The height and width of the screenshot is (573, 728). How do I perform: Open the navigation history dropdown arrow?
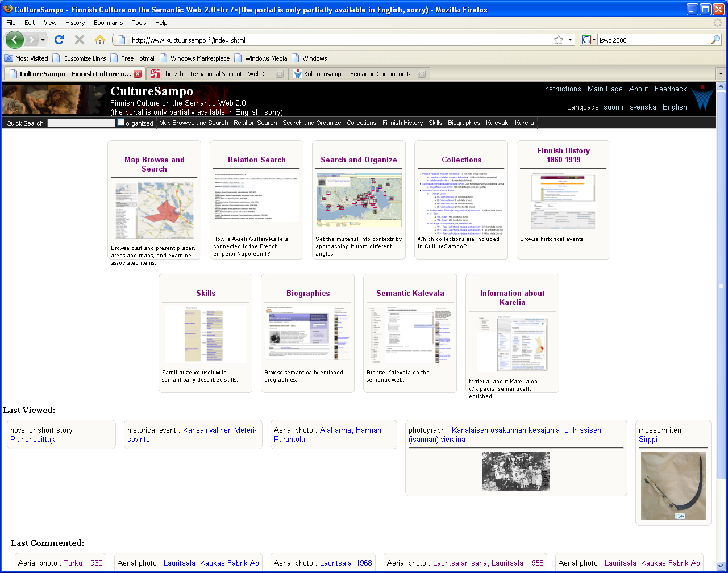coord(43,40)
